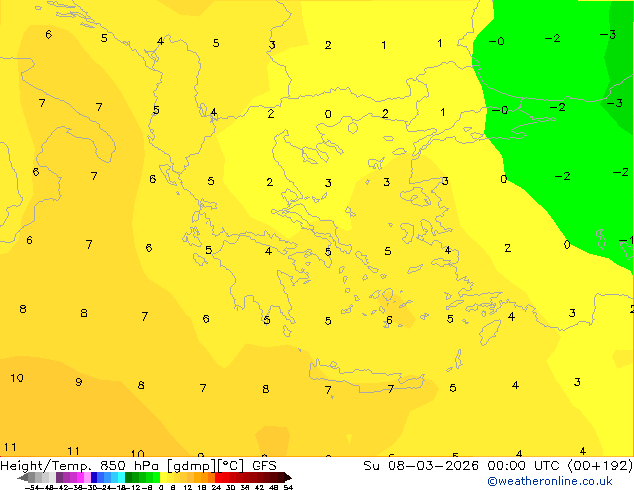This screenshot has height=490, width=634.
Task: Click the 'GFS' model label
Action: click(264, 466)
